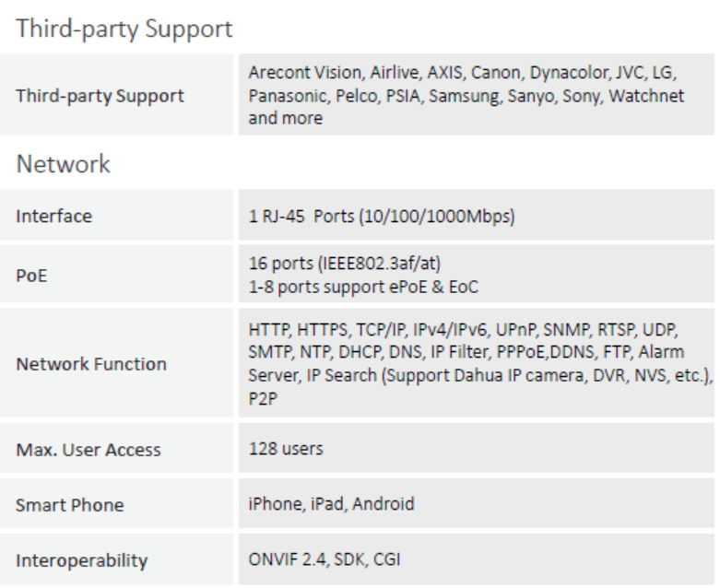
Task: Select the Max. User Access label
Action: (89, 450)
